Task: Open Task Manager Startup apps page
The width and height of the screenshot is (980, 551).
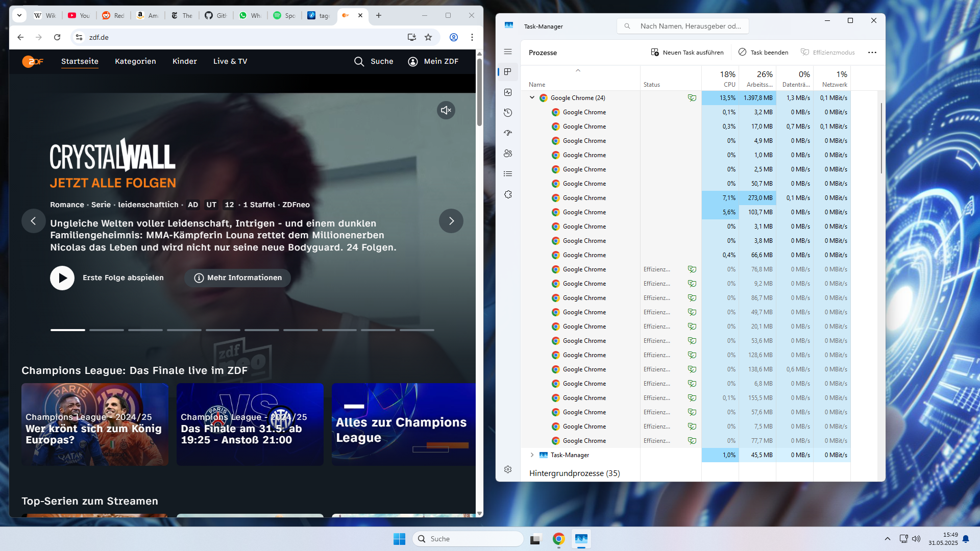Action: click(508, 133)
